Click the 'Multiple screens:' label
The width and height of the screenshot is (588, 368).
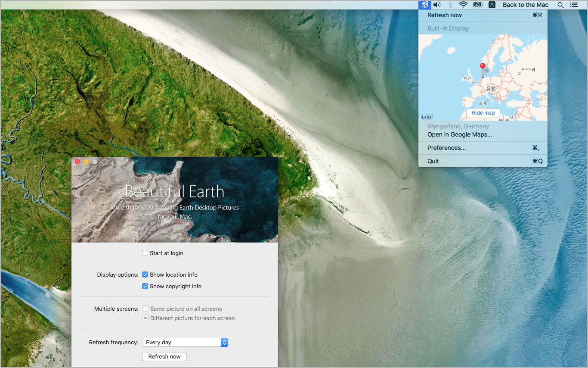116,309
